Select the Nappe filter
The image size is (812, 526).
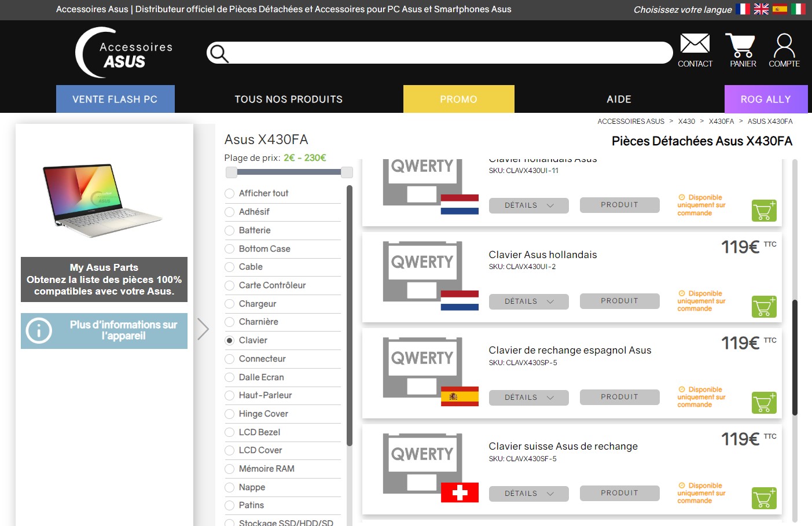(230, 487)
